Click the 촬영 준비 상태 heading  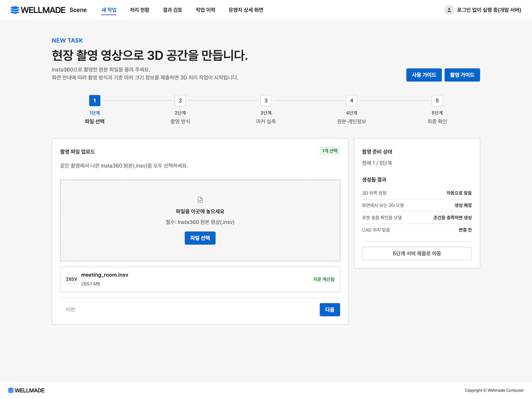point(377,152)
